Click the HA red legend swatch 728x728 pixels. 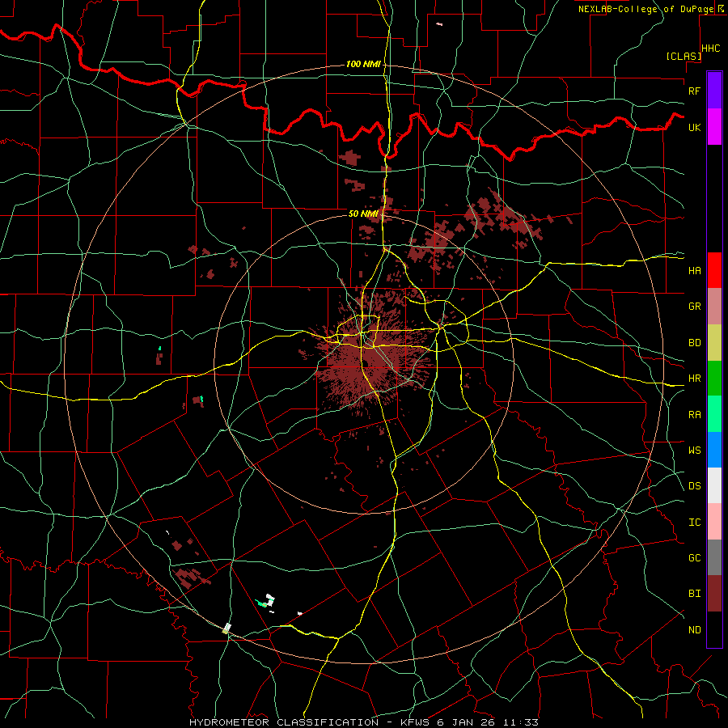coord(714,270)
